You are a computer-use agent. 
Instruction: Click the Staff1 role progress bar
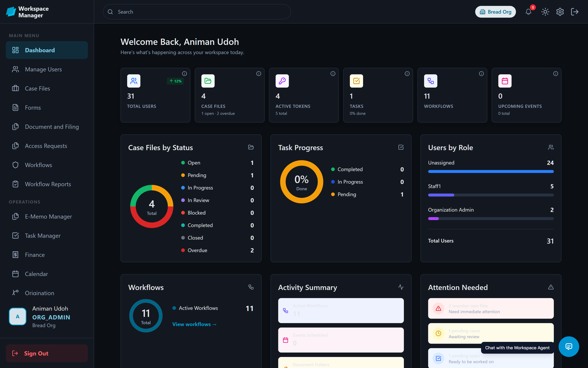(491, 195)
